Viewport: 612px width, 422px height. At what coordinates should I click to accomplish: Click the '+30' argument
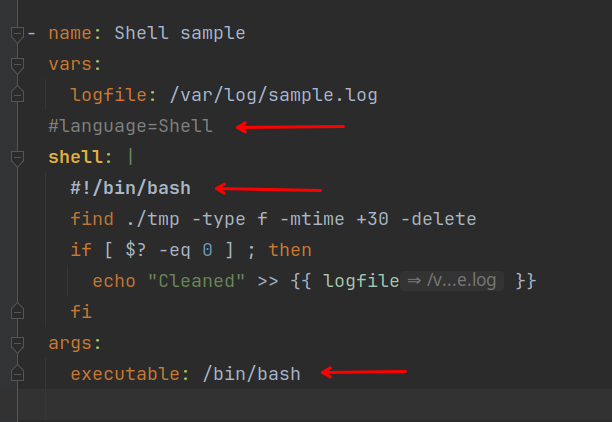[x=372, y=219]
